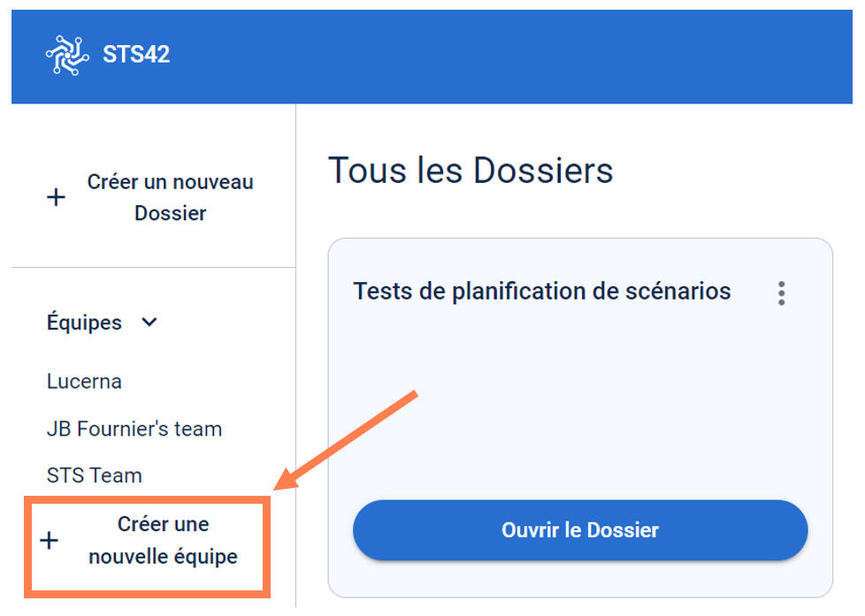Click the plus icon beside Créer une nouvelle équipe
Screen dimensions: 865x616
click(x=50, y=541)
